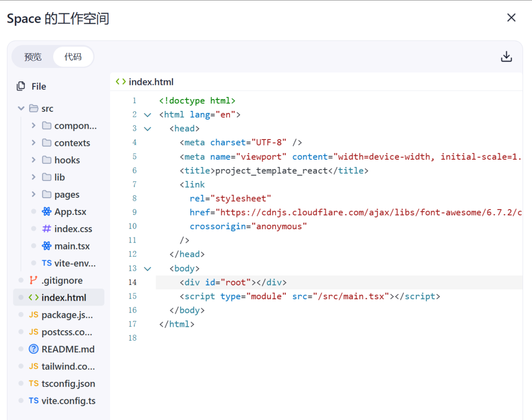This screenshot has width=532, height=420.
Task: Expand the pages folder arrow
Action: click(33, 194)
